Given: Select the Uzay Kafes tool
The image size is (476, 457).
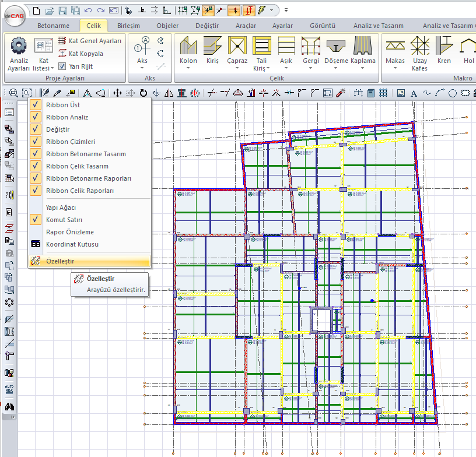Looking at the screenshot, I should (x=419, y=46).
